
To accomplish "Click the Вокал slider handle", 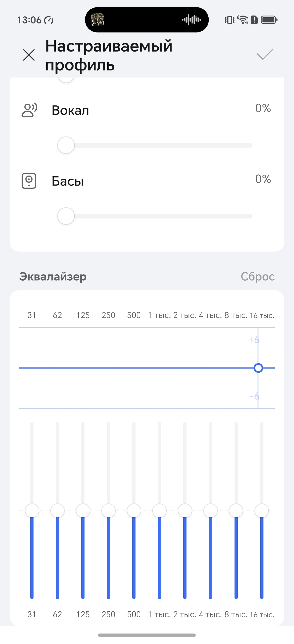I will coord(66,145).
